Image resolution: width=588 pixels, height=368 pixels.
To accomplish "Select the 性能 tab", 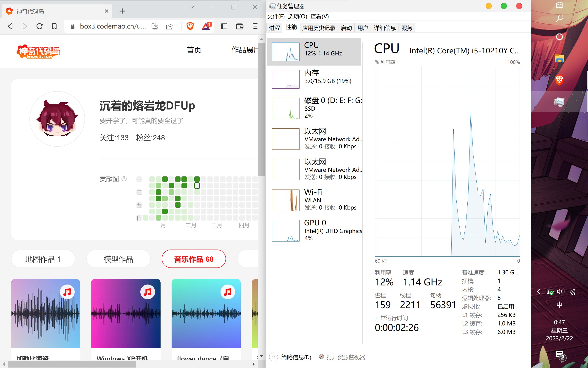I will tap(291, 28).
